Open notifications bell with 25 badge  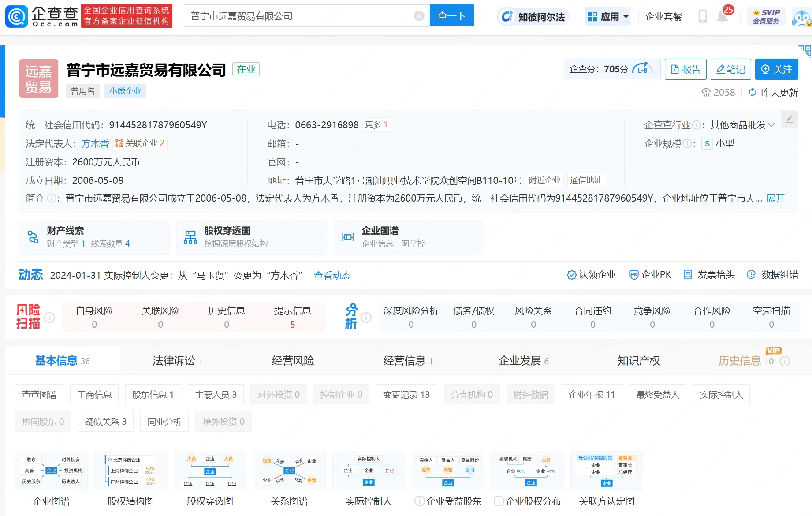tap(723, 16)
